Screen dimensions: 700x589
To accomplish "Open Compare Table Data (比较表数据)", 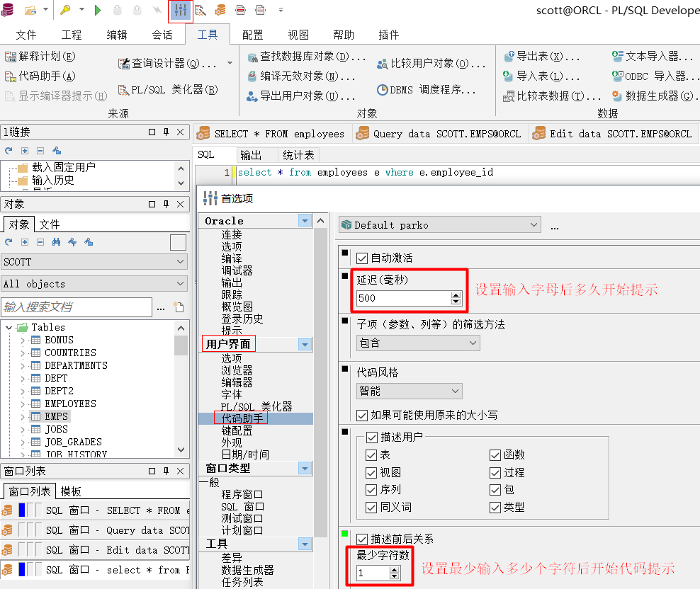I will click(552, 96).
